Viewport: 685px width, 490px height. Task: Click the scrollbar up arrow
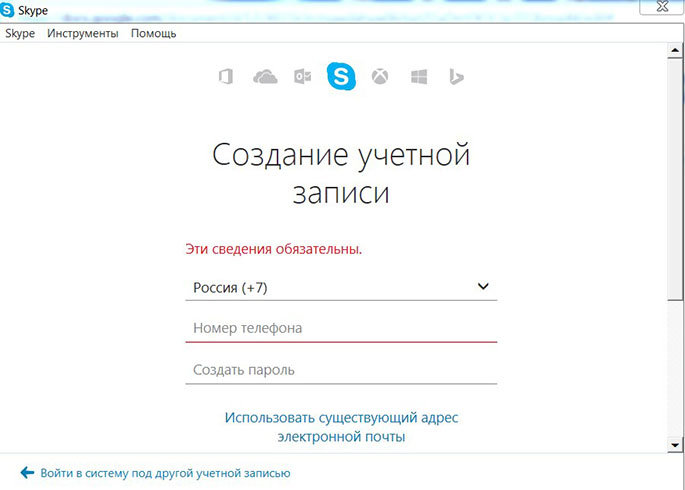point(675,51)
